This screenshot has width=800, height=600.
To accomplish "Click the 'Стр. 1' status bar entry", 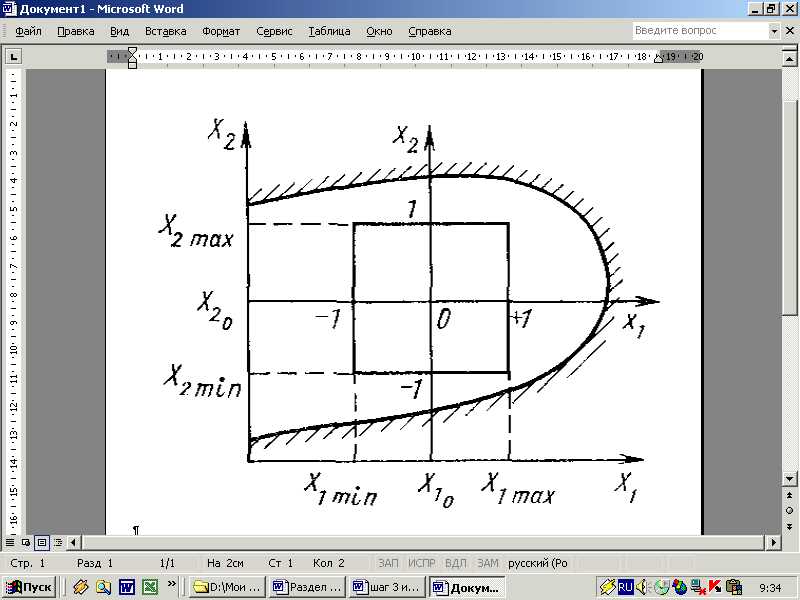I will [x=28, y=563].
